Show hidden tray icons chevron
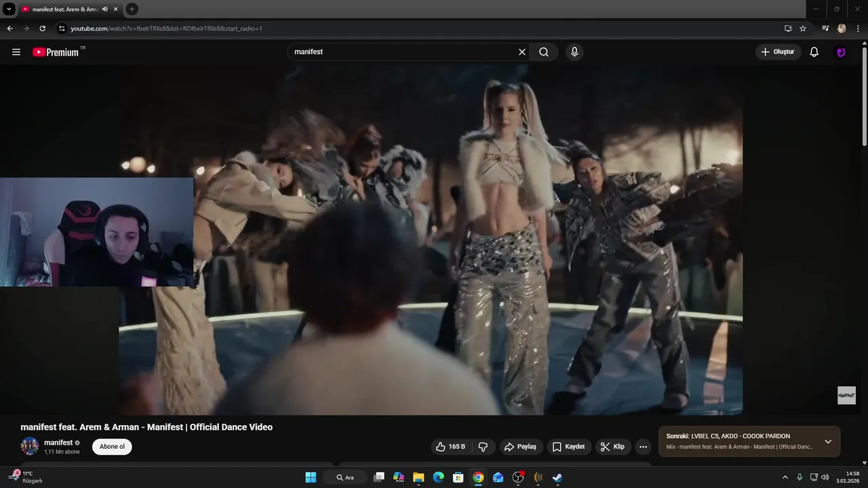This screenshot has height=488, width=868. pyautogui.click(x=785, y=477)
